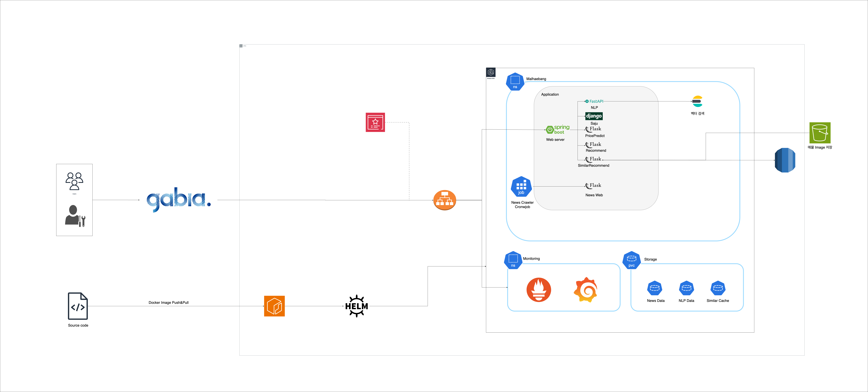This screenshot has height=392, width=868.
Task: Click the Storage pvc icon
Action: pos(631,260)
